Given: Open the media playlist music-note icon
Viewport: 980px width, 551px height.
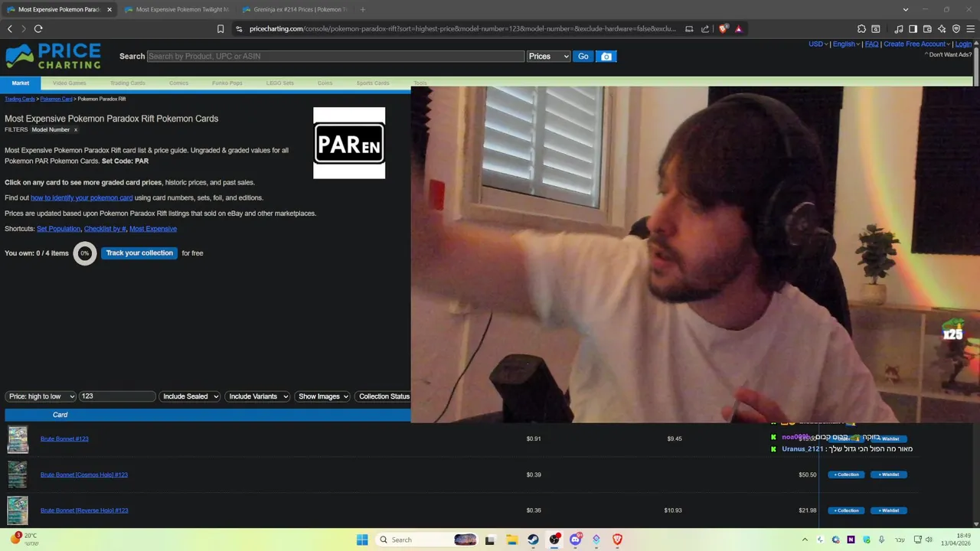Looking at the screenshot, I should tap(899, 29).
